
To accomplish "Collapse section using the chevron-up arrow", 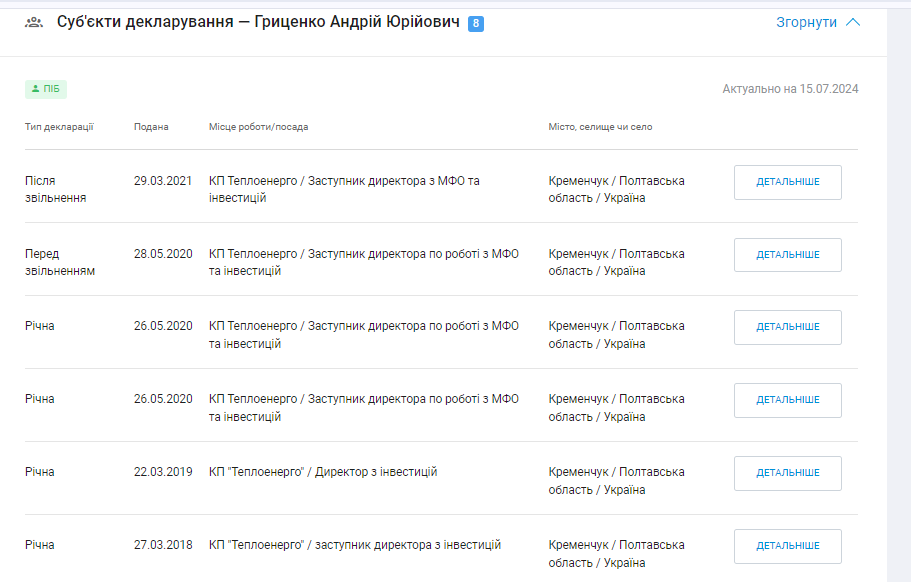I will (x=853, y=22).
